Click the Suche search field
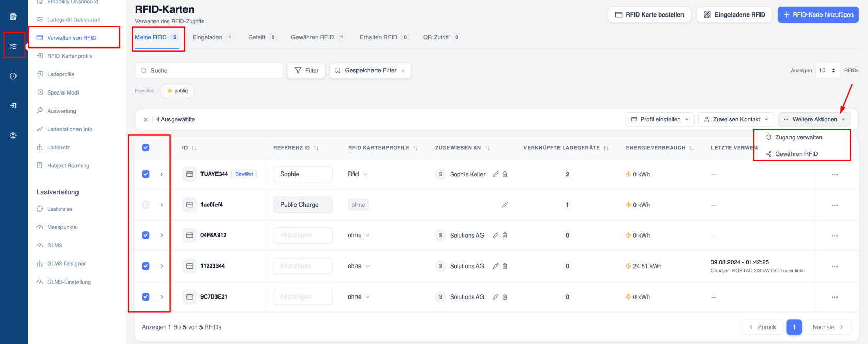 point(209,71)
